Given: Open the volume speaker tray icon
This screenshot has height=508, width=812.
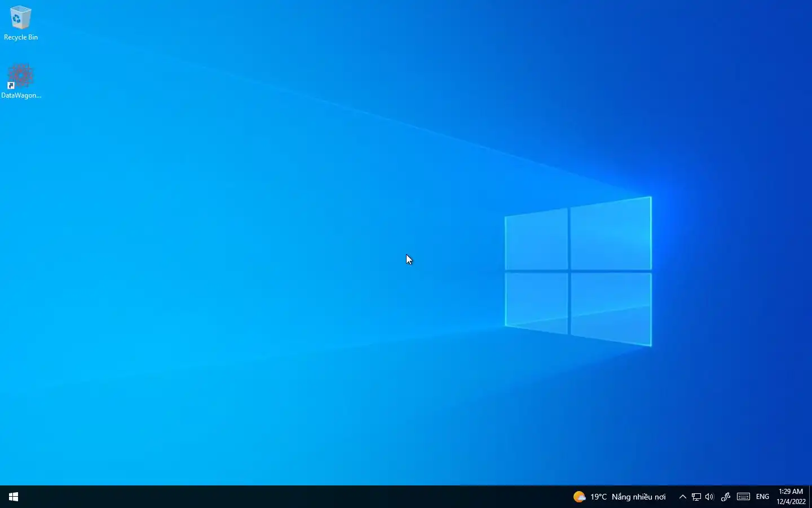Looking at the screenshot, I should pyautogui.click(x=709, y=497).
